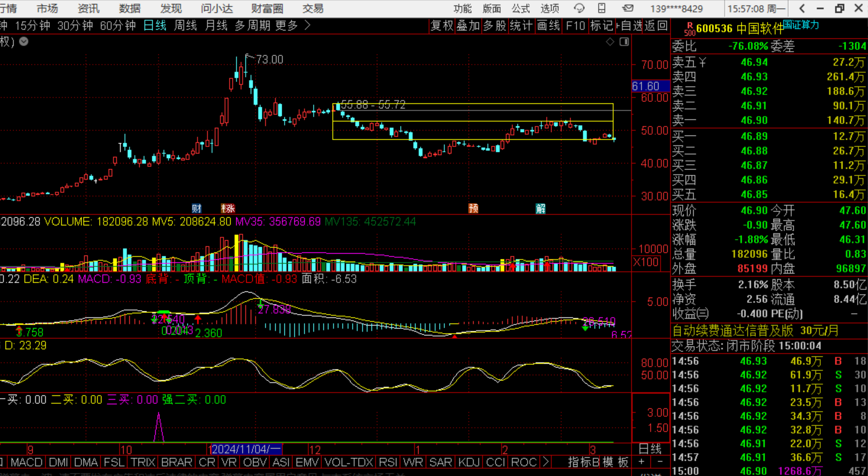The height and width of the screenshot is (476, 868).
Task: Switch to the 周线 weekly period
Action: (185, 25)
